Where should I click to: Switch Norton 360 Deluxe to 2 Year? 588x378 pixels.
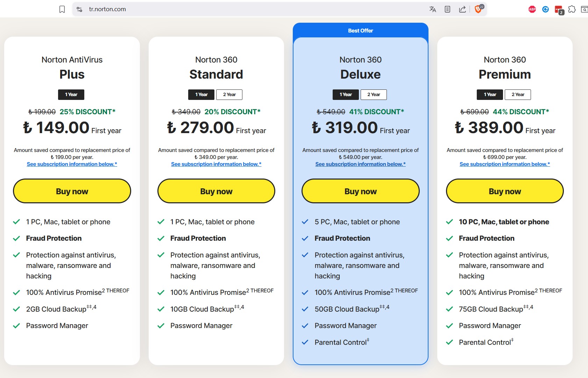click(374, 95)
